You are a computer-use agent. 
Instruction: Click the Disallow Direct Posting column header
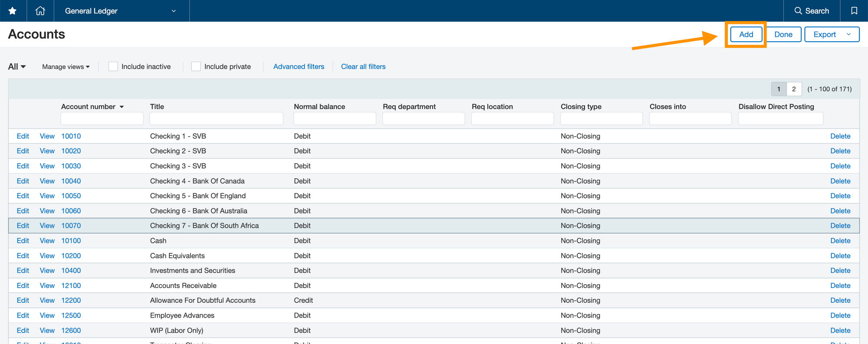click(776, 107)
